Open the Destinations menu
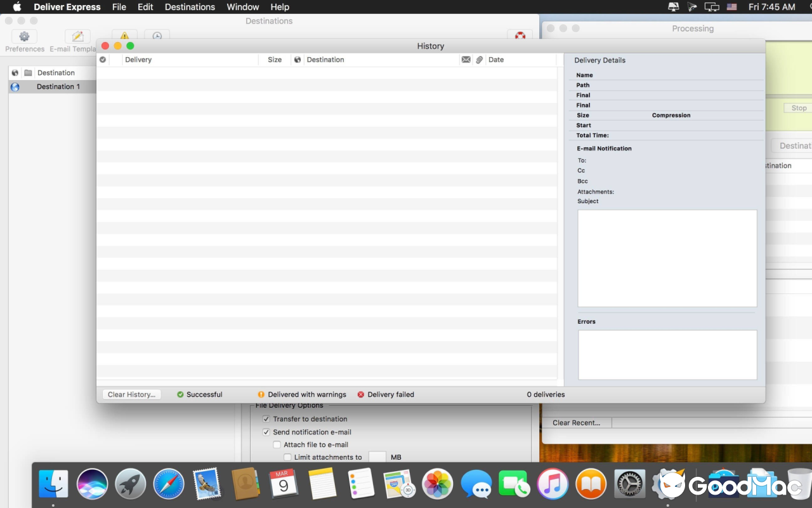 pos(190,7)
